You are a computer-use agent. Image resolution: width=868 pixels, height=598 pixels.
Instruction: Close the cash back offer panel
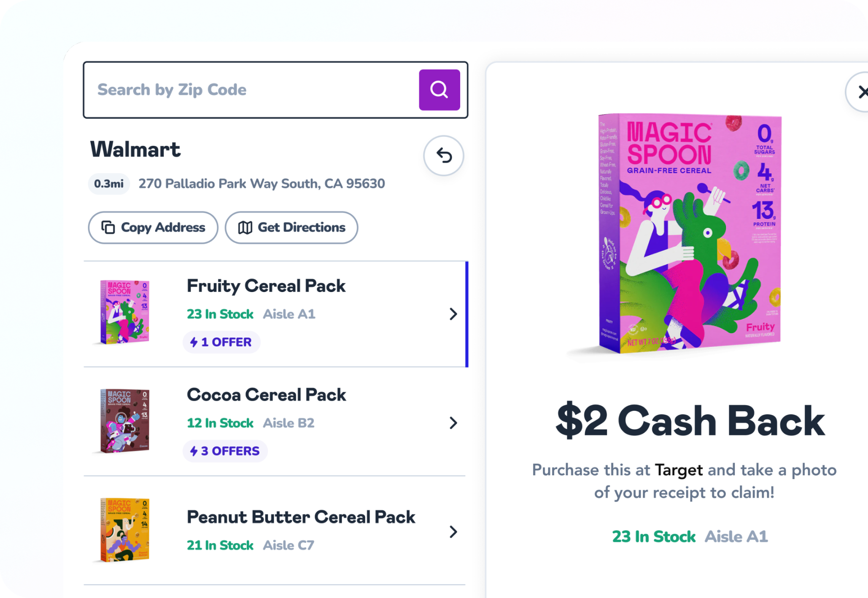862,92
